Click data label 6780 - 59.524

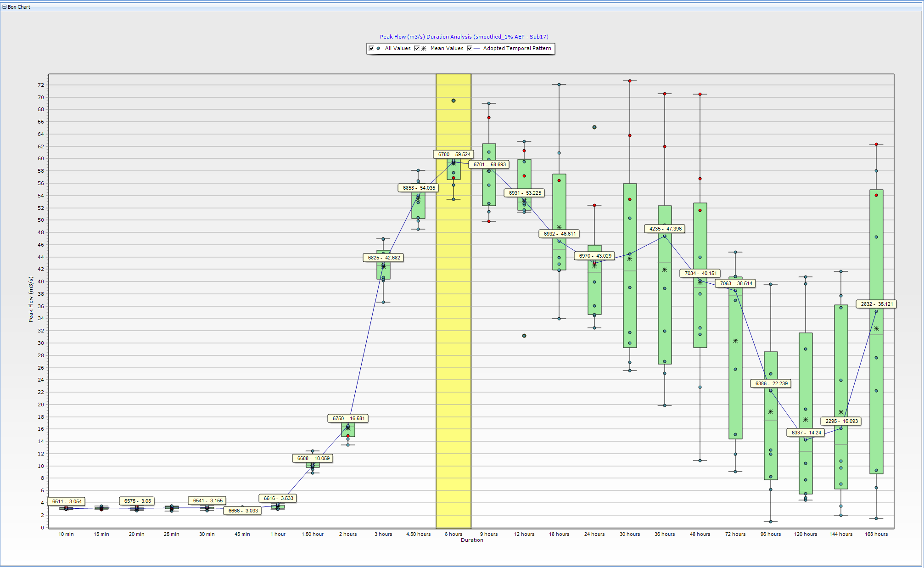pyautogui.click(x=454, y=154)
